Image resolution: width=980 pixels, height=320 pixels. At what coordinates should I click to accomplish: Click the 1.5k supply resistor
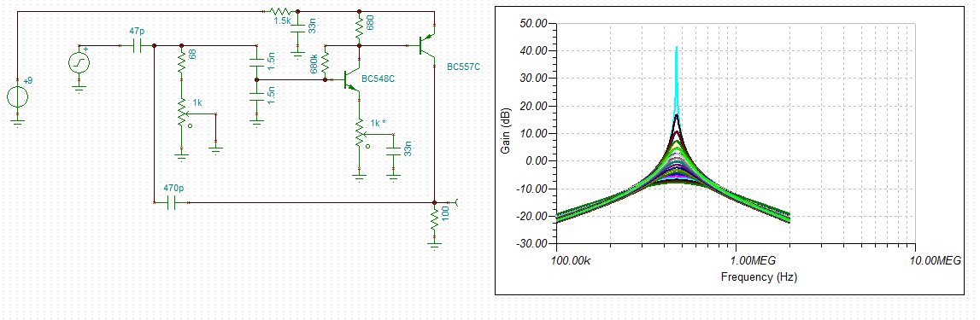tap(279, 11)
